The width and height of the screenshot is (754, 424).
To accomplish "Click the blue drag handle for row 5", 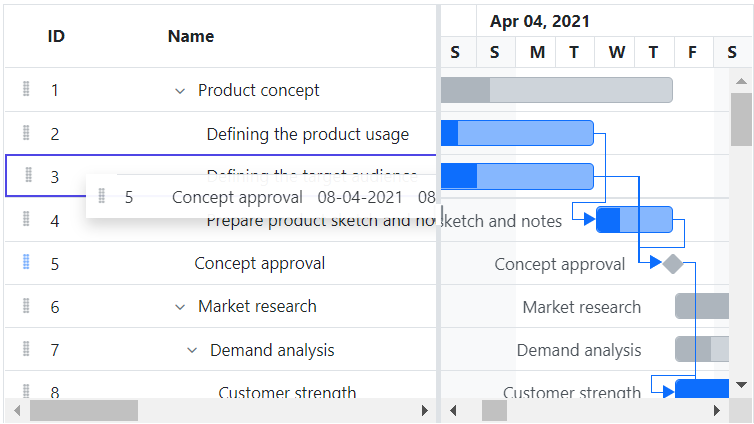I will [26, 263].
